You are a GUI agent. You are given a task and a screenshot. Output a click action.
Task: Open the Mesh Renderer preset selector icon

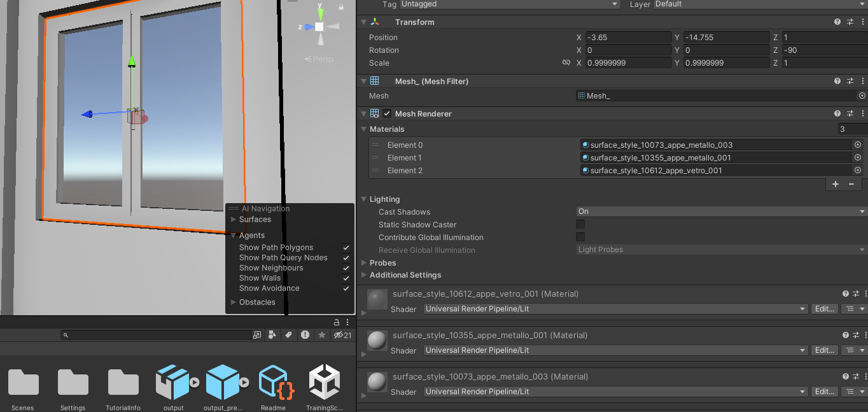[x=850, y=113]
